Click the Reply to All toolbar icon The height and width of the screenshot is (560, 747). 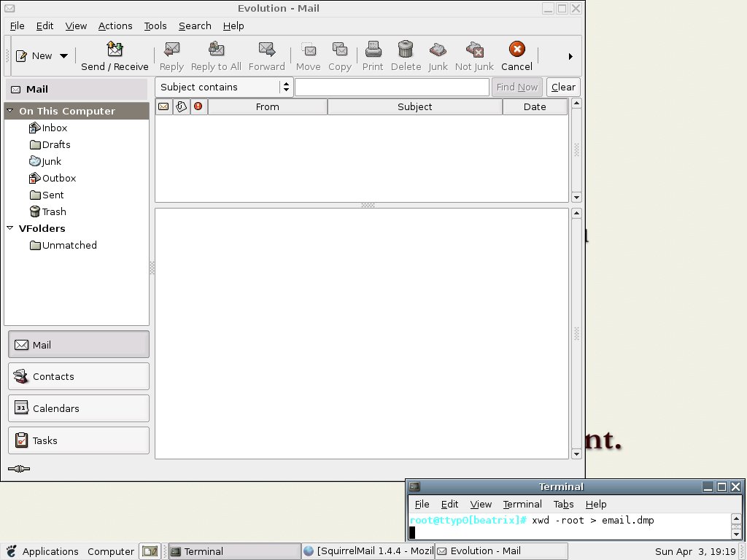point(216,49)
